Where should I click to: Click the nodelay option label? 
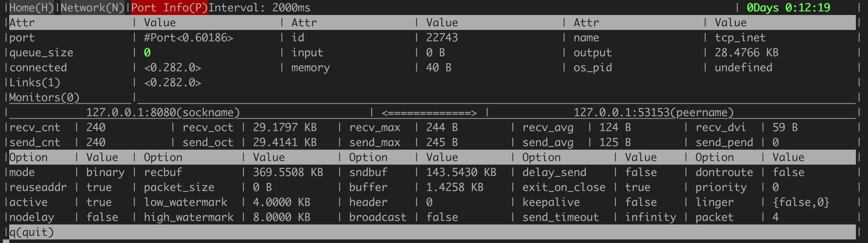tap(31, 217)
